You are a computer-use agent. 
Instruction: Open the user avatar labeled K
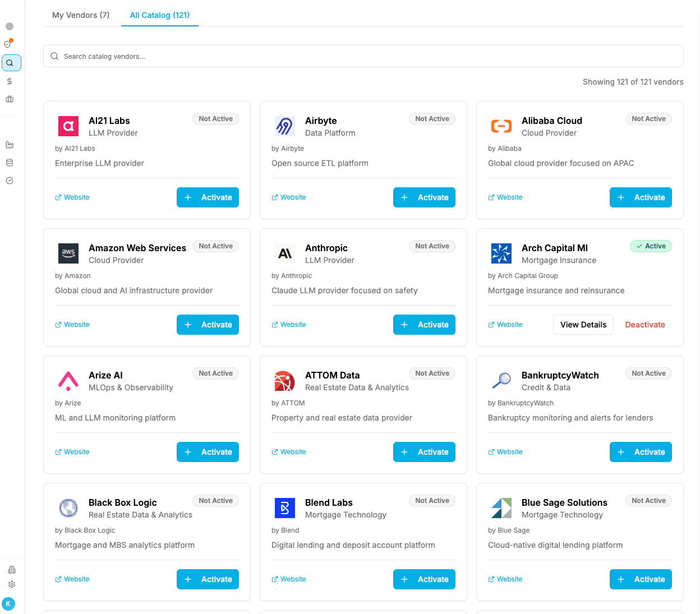point(8,604)
